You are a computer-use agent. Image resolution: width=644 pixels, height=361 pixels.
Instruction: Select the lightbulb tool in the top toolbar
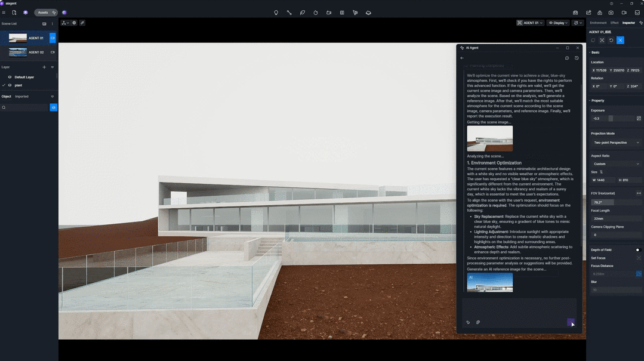[276, 13]
